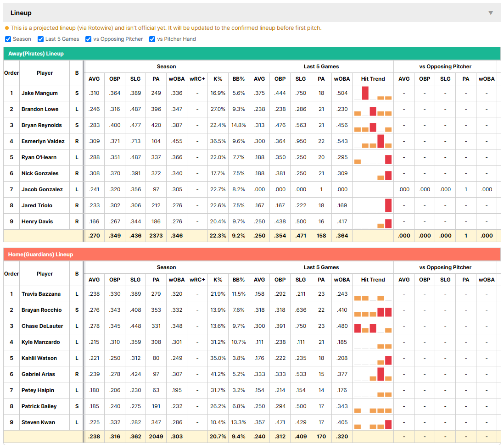Click Chase DeLauter's hit trend chart
Screen dimensions: 504x448
pos(373,326)
